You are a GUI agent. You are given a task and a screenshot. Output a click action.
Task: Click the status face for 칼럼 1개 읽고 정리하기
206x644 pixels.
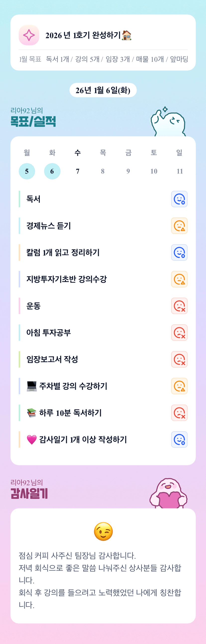(x=179, y=253)
